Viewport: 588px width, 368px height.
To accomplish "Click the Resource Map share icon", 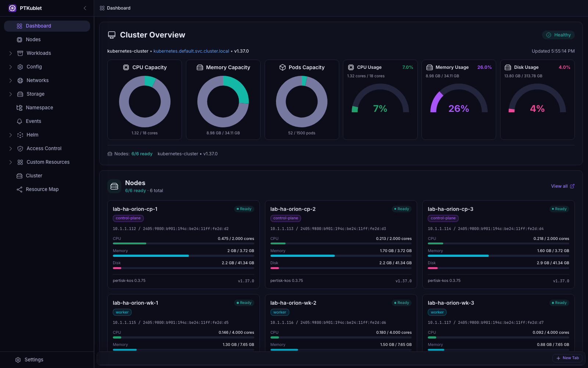I will [19, 190].
